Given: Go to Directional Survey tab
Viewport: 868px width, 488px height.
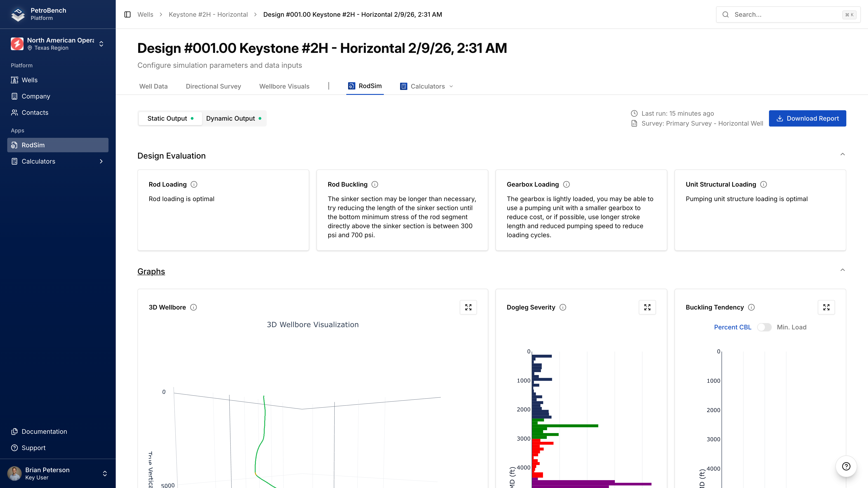Looking at the screenshot, I should 213,86.
